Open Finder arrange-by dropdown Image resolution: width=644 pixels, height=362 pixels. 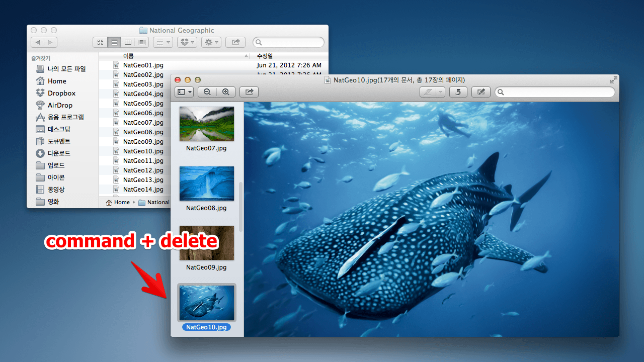click(x=163, y=42)
